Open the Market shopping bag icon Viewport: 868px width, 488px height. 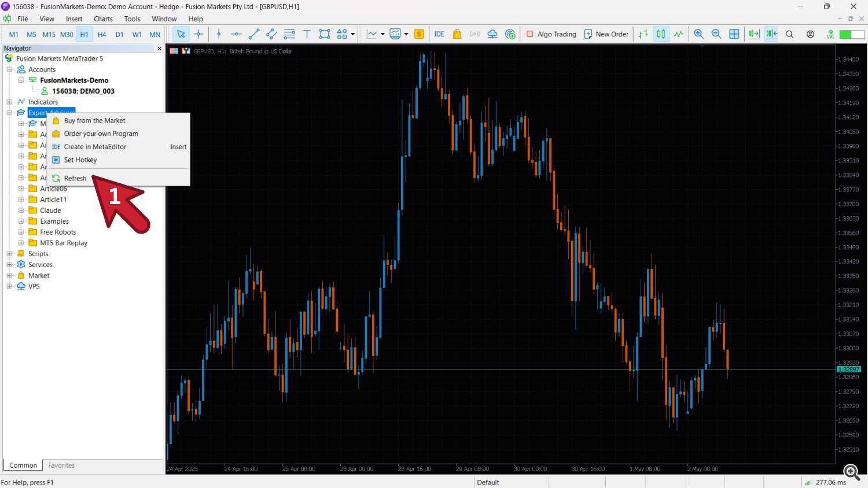[x=457, y=34]
